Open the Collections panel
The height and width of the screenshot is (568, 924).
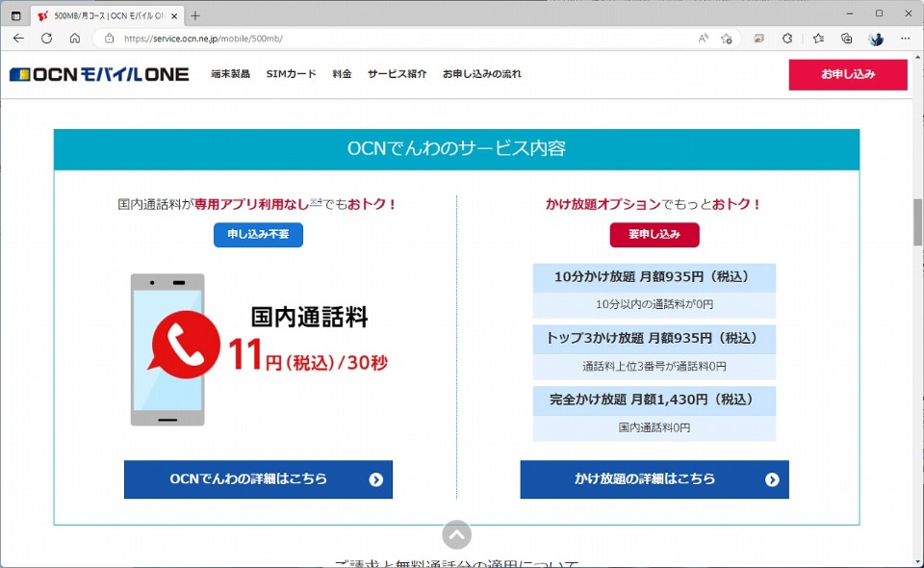coord(845,39)
